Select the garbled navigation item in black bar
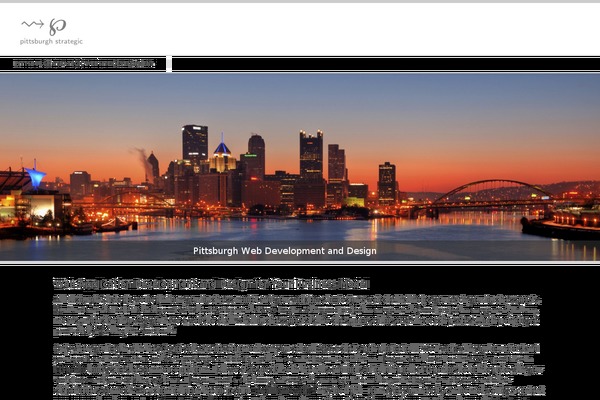 tap(84, 64)
